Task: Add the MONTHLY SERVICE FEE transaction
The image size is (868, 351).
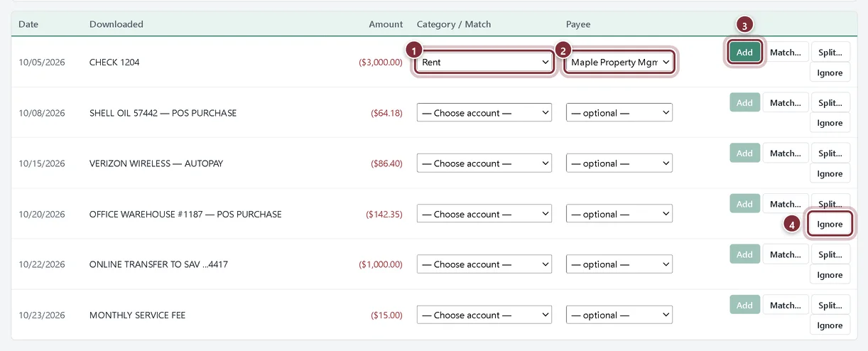Action: (744, 305)
